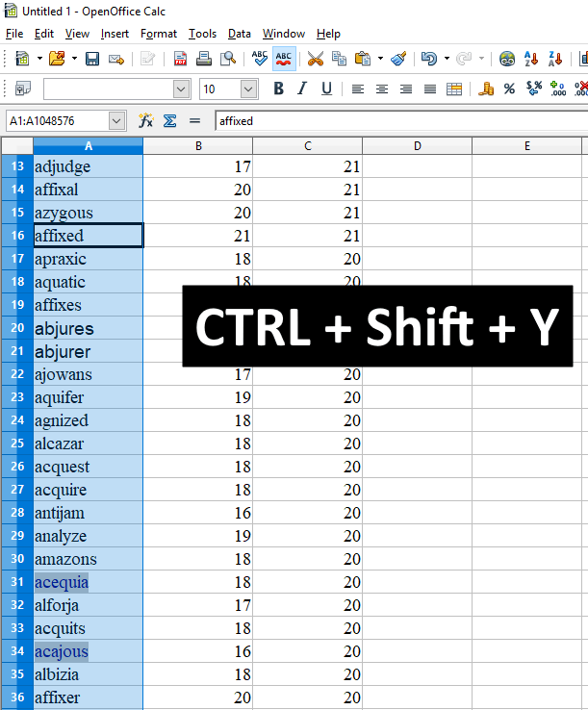The width and height of the screenshot is (588, 710).
Task: Click the Name Box showing A1:A1048576
Action: tap(58, 121)
